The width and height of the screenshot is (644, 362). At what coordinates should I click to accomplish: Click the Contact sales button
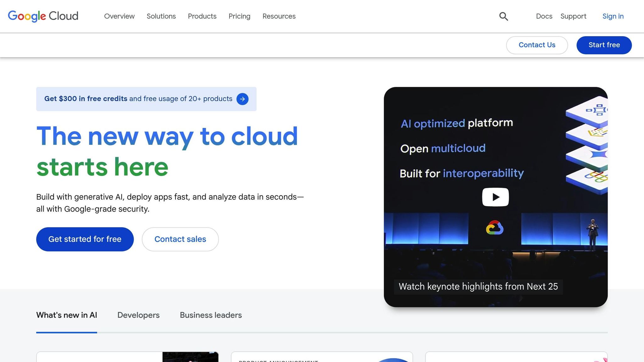pyautogui.click(x=180, y=239)
